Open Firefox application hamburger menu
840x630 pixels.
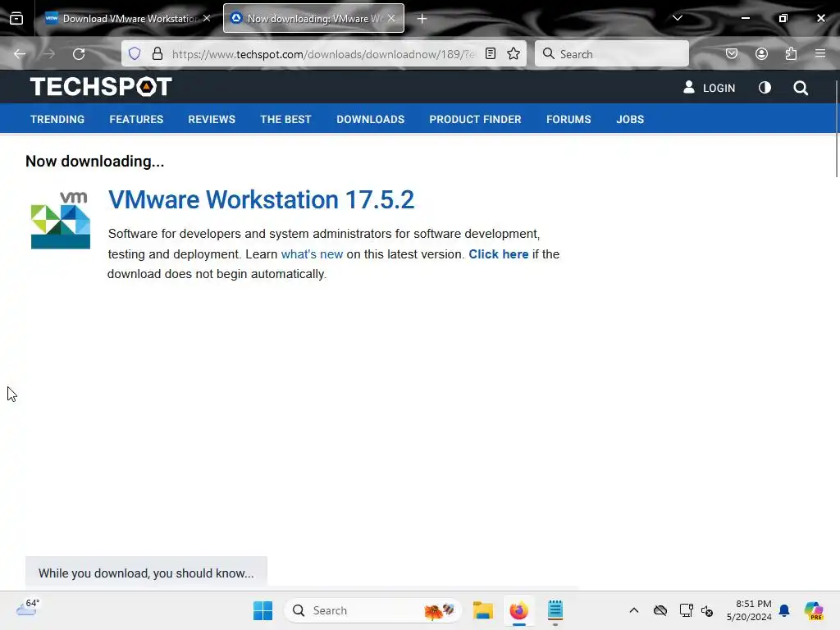click(x=820, y=53)
